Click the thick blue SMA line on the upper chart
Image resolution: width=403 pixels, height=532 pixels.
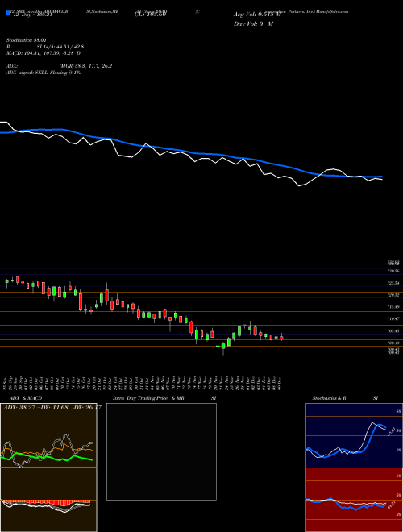[x=190, y=152]
